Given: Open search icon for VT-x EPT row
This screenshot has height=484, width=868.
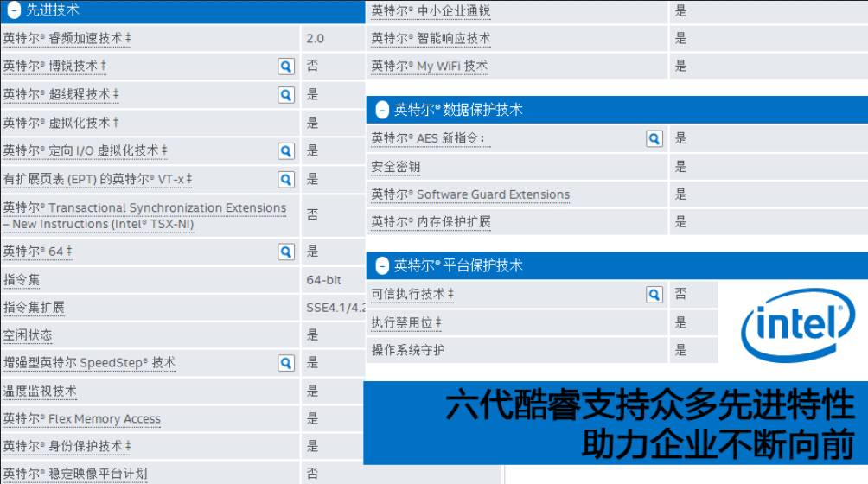Looking at the screenshot, I should [285, 179].
